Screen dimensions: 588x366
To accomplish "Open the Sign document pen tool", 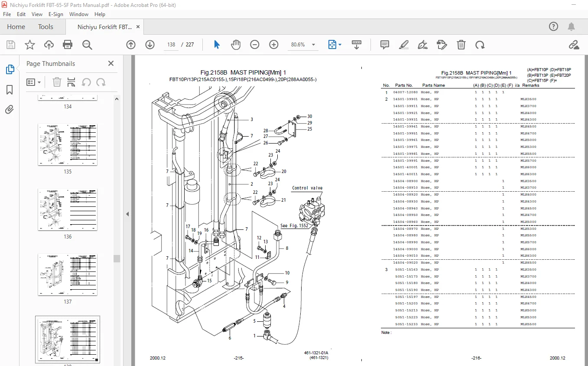I will 423,45.
